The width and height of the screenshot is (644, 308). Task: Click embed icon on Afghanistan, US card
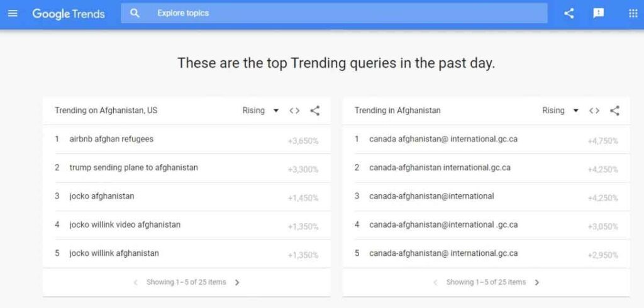coord(294,111)
